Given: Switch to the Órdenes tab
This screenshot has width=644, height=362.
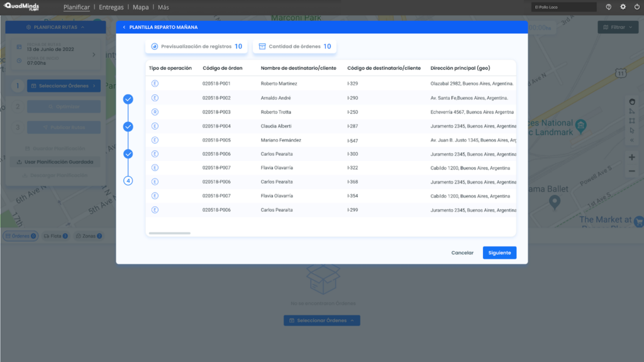Looking at the screenshot, I should pos(21,236).
